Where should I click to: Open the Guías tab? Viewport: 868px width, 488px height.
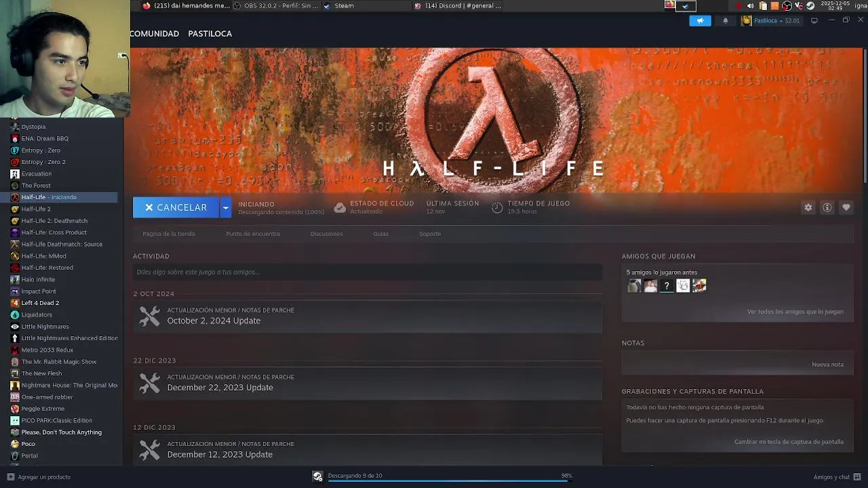380,234
